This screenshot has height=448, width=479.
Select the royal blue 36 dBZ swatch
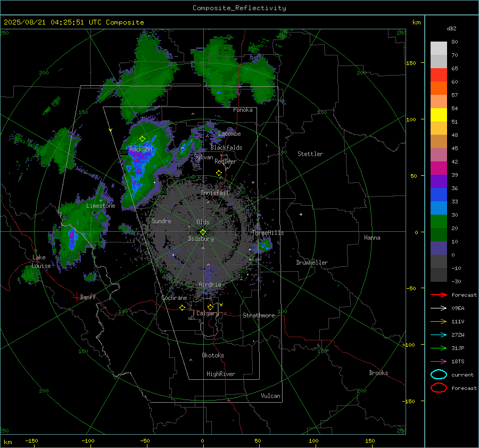(x=439, y=195)
